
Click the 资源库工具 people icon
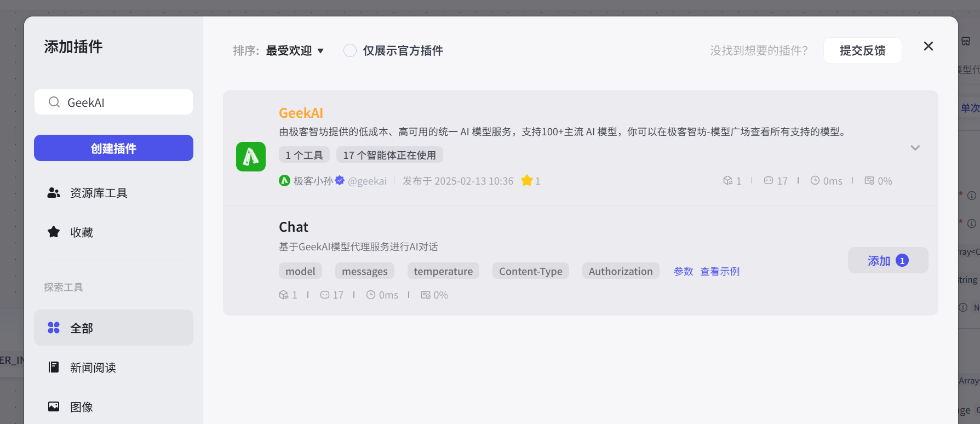click(54, 193)
